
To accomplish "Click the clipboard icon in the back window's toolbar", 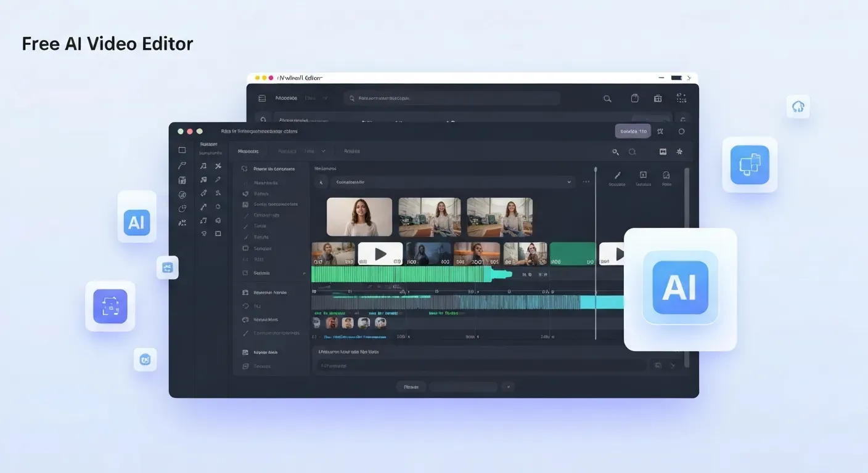I will click(634, 98).
